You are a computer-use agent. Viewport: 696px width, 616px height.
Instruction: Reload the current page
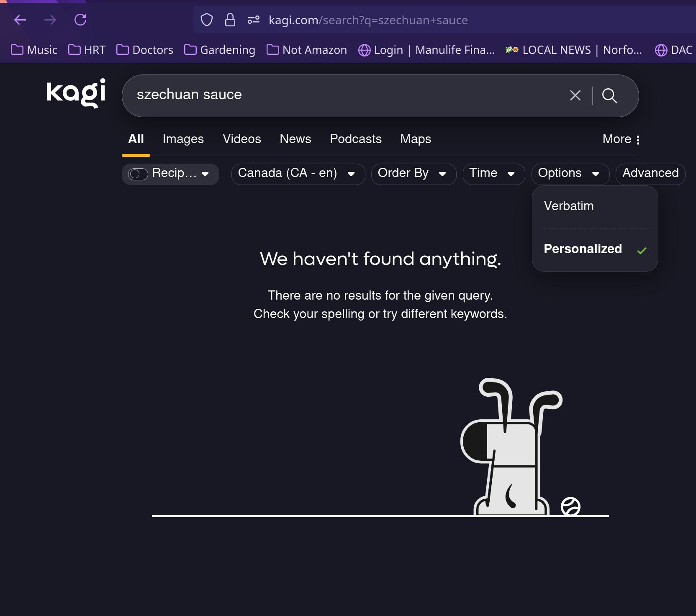(80, 20)
